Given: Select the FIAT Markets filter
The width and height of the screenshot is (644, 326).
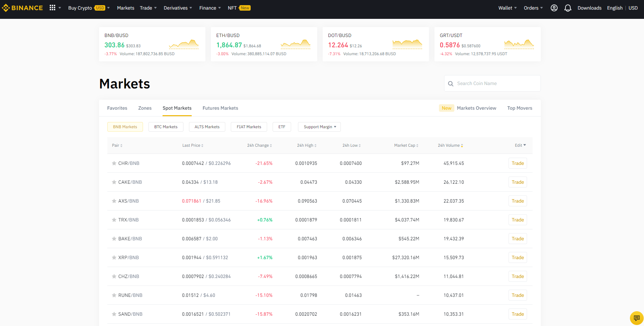Looking at the screenshot, I should click(249, 127).
